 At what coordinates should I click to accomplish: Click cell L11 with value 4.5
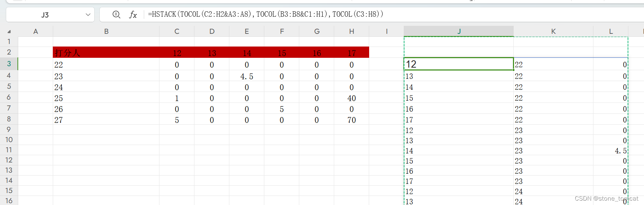[611, 150]
